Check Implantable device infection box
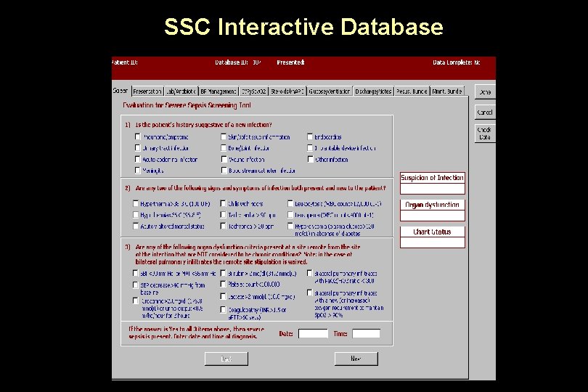588x392 pixels. coord(310,148)
